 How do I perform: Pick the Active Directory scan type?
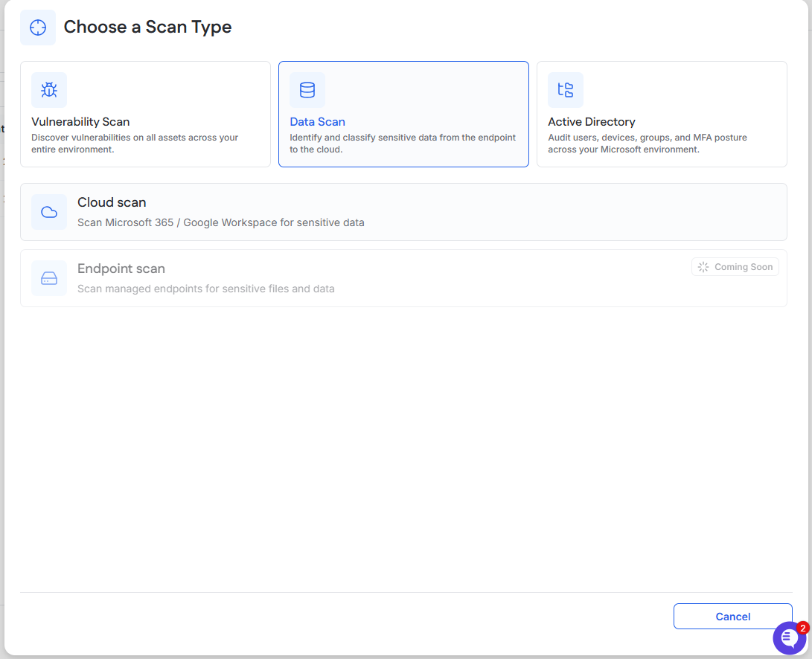pos(662,115)
